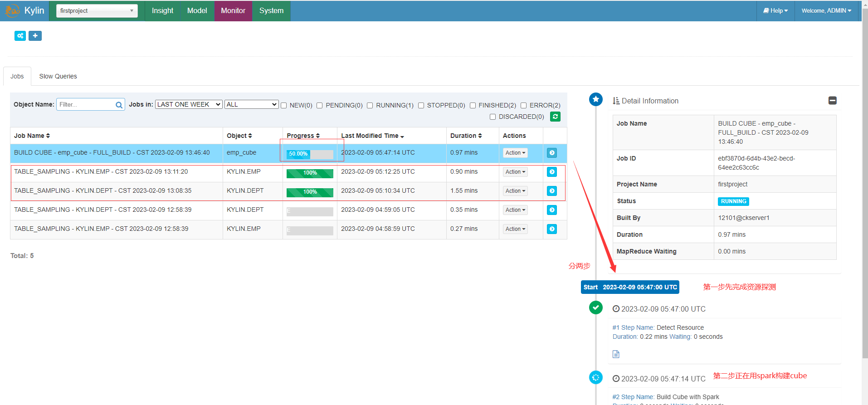Select TABLE_SAMPLING - KYLIN.DEPT 12:58:39 job name
This screenshot has height=405, width=868.
(103, 210)
